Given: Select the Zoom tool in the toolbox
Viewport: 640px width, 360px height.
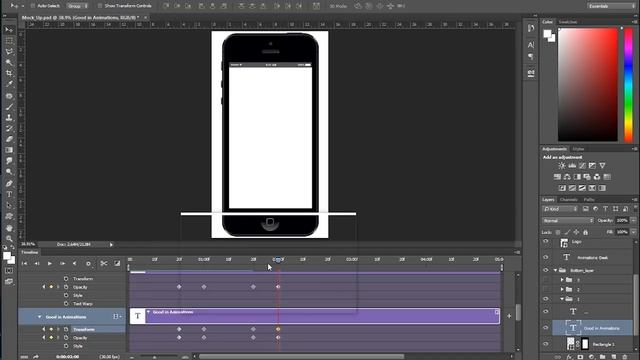Looking at the screenshot, I should tap(9, 239).
